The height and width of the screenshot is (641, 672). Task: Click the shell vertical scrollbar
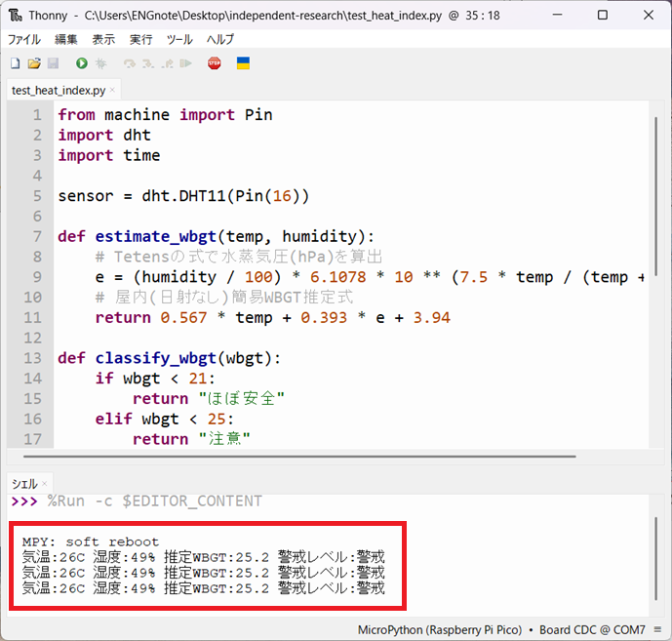tap(655, 559)
